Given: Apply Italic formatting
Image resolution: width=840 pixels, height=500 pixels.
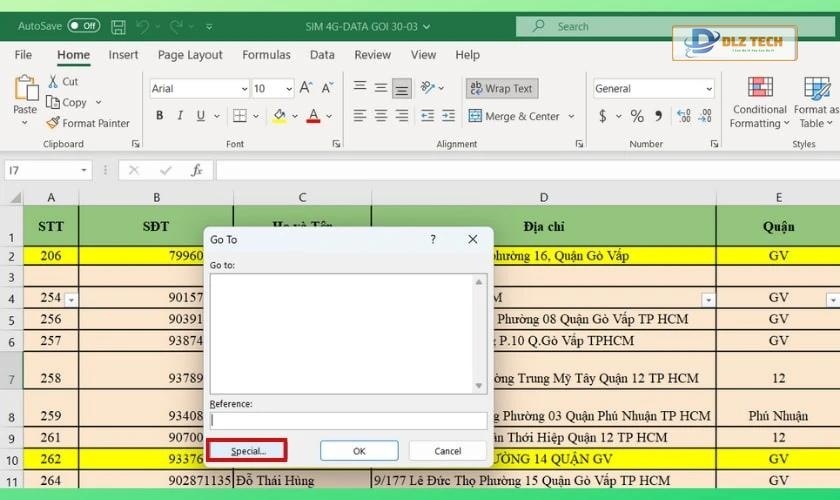Looking at the screenshot, I should coord(178,116).
